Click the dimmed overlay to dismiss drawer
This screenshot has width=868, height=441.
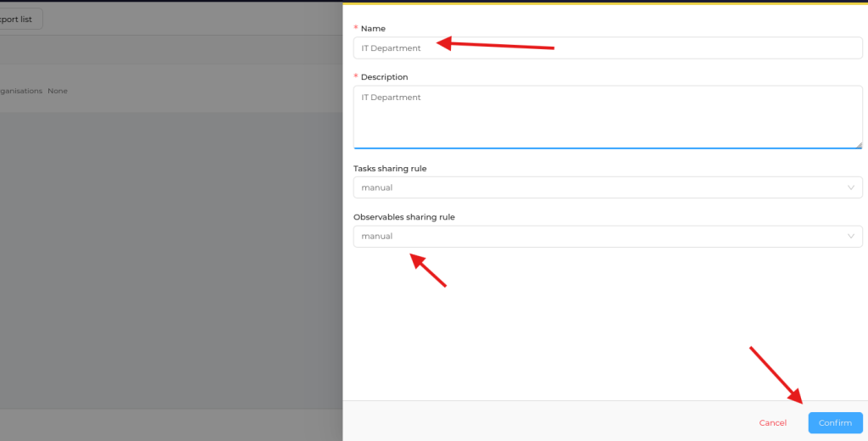pyautogui.click(x=170, y=254)
